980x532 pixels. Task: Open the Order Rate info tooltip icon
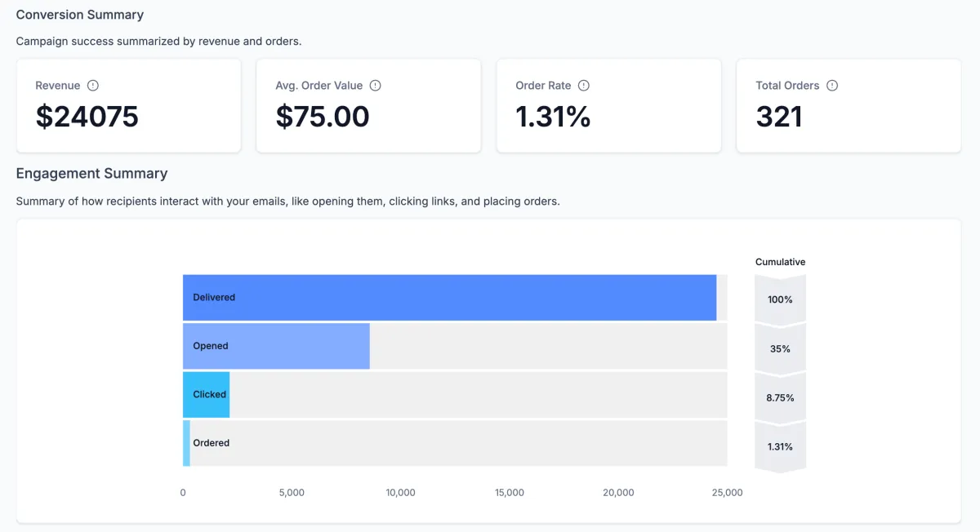pos(584,86)
